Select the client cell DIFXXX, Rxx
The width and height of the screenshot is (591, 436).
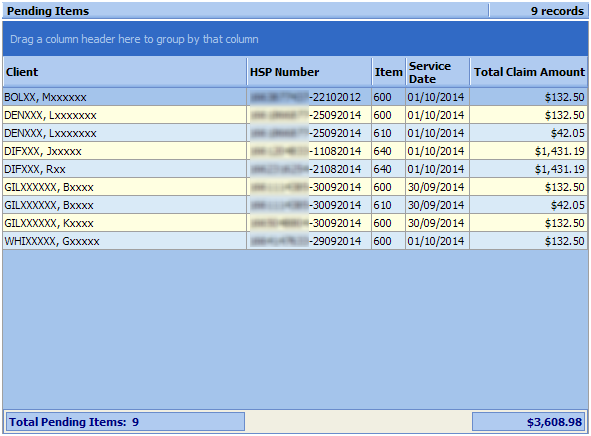pyautogui.click(x=125, y=169)
